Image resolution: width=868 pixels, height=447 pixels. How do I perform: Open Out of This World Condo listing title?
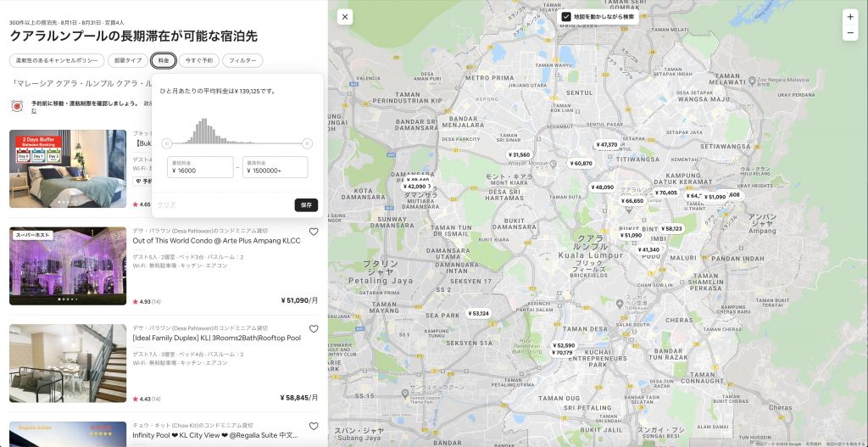point(216,241)
